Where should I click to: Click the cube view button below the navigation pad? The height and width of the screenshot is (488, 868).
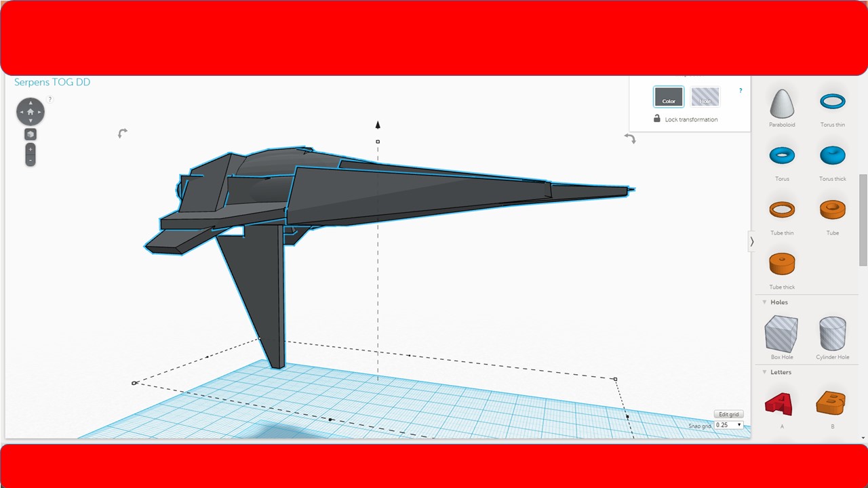[31, 134]
